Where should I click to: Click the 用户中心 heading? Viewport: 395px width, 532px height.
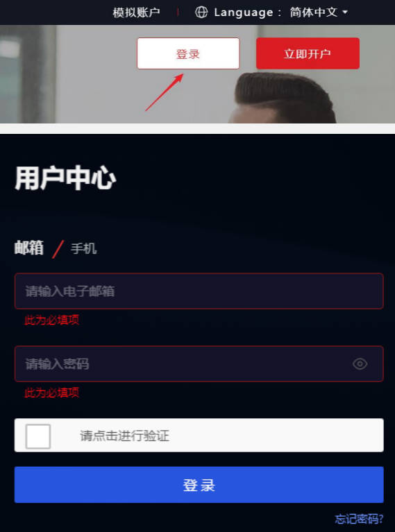point(65,178)
